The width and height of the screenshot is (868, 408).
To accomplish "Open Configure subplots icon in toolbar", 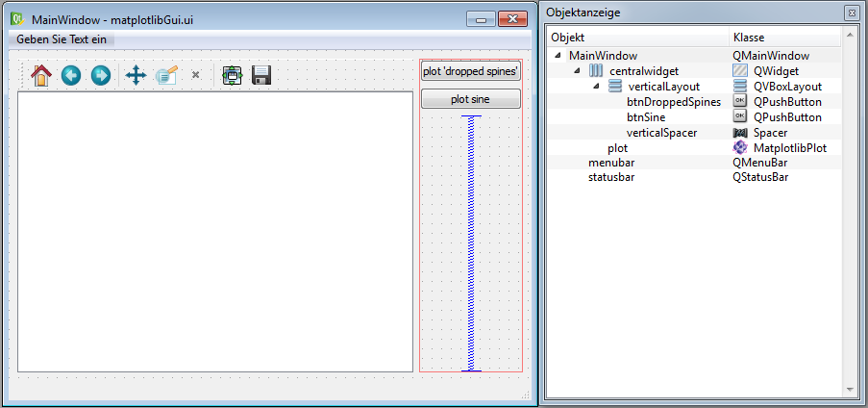I will point(232,75).
